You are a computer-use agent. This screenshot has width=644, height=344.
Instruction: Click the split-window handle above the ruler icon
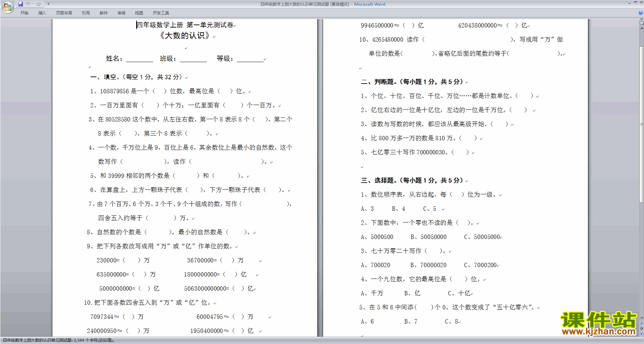pyautogui.click(x=641, y=19)
